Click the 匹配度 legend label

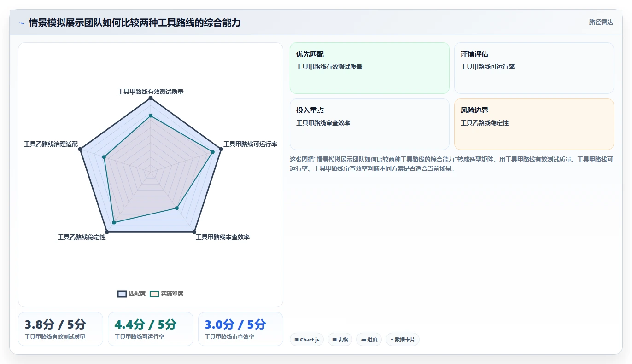click(x=137, y=294)
